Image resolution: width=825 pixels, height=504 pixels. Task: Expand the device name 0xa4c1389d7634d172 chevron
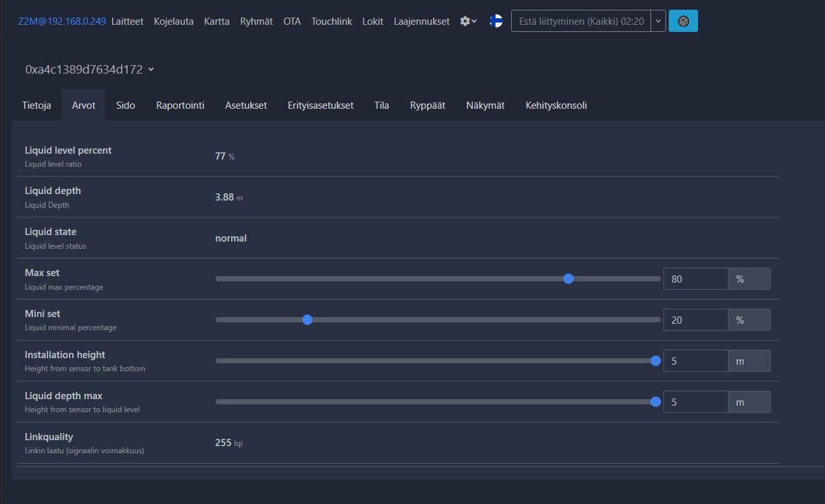tap(151, 69)
